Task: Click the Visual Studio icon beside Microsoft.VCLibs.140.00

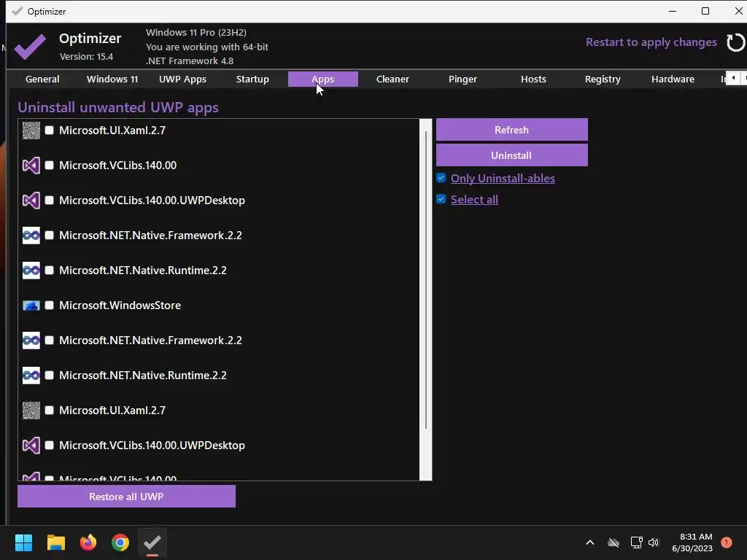Action: tap(31, 166)
